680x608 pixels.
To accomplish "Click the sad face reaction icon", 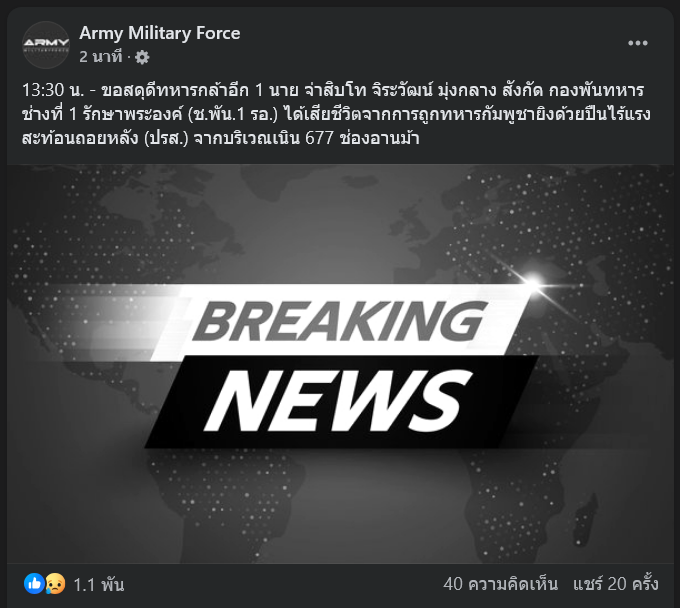I will coord(55,584).
